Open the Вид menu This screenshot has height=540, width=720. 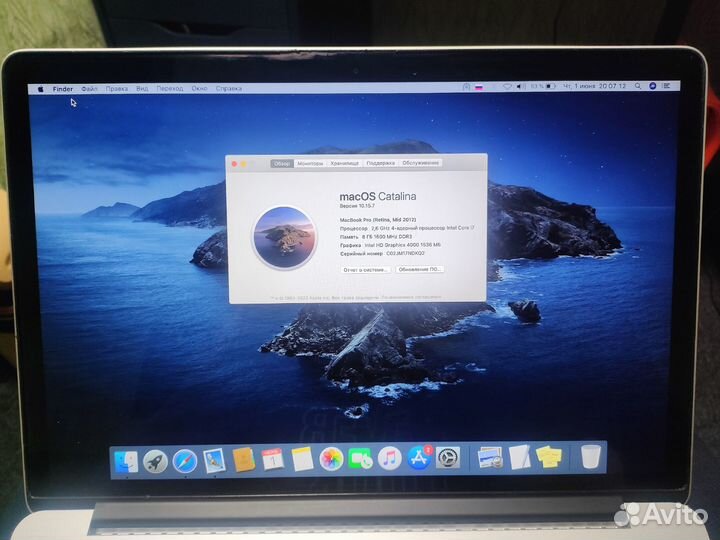142,88
